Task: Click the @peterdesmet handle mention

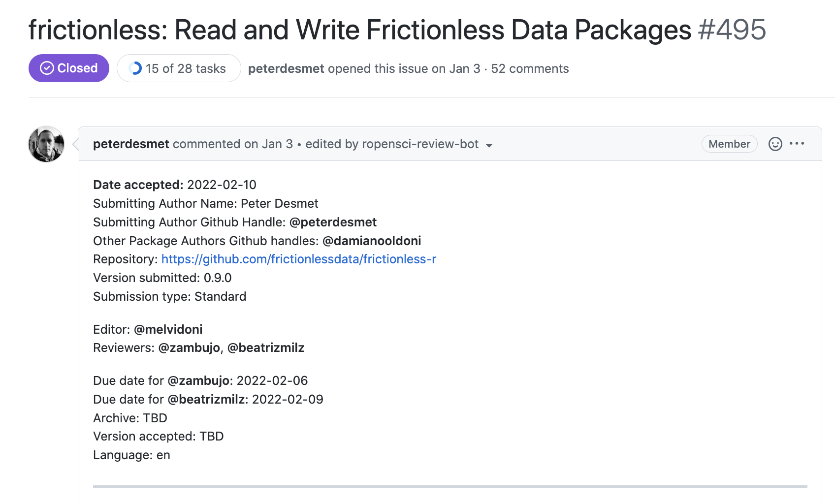Action: (x=333, y=222)
